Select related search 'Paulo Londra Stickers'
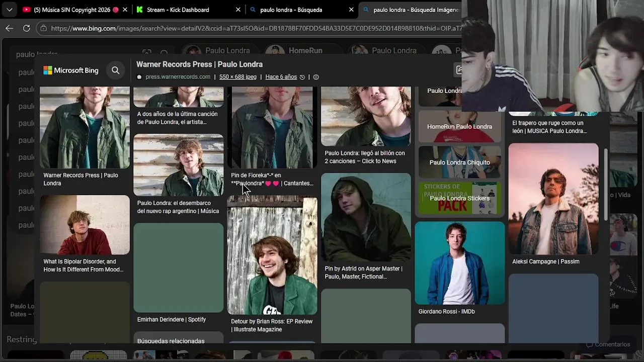Screen dimensions: 644x362 459,198
